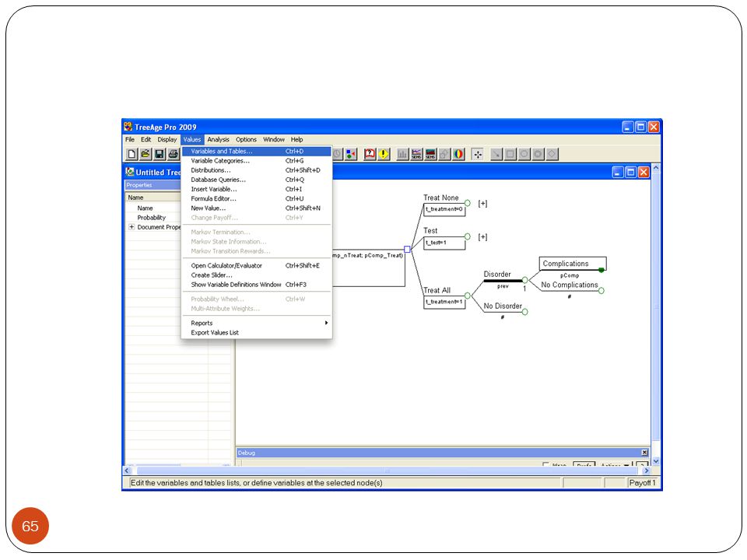The image size is (747, 560).
Task: Click the grayed icon after the SENS icons
Action: [444, 154]
